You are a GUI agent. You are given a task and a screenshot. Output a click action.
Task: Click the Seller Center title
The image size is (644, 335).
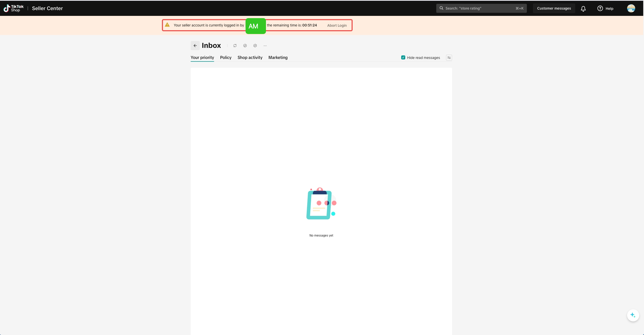tap(47, 8)
